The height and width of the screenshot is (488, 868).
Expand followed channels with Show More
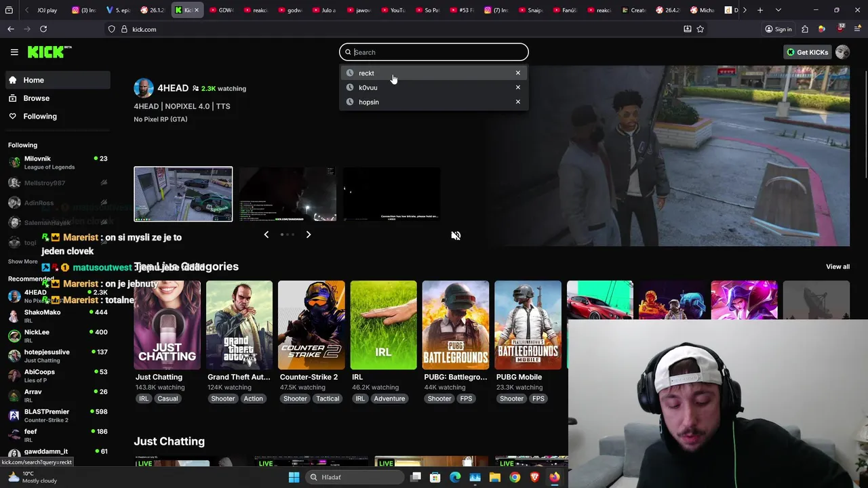tap(23, 262)
